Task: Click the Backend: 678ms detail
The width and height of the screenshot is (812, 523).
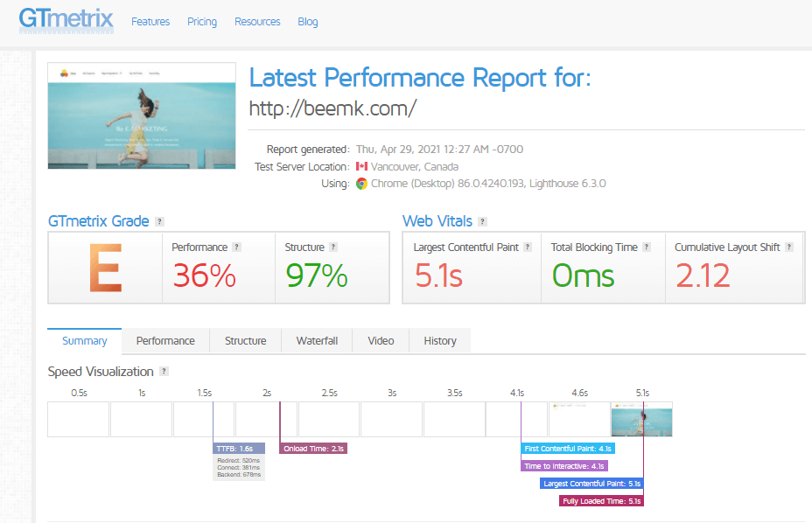Action: pos(239,474)
